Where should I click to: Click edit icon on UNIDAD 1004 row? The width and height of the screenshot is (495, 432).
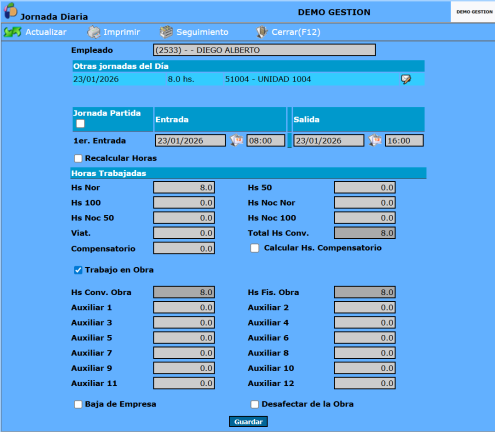(406, 79)
